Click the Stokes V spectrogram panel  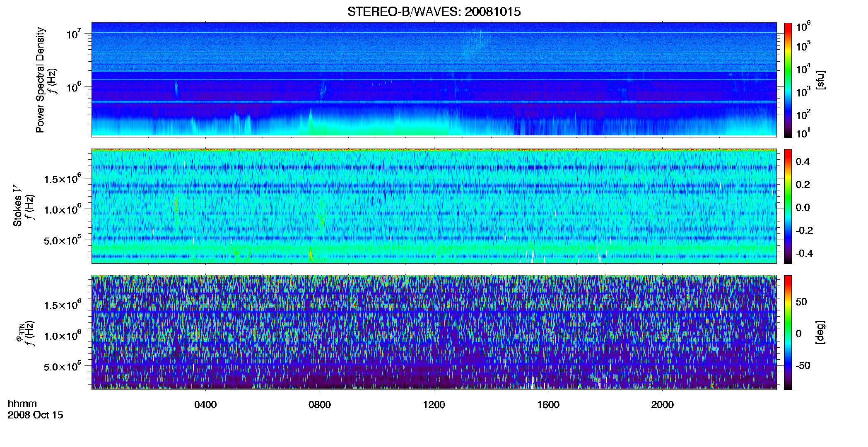(x=434, y=206)
